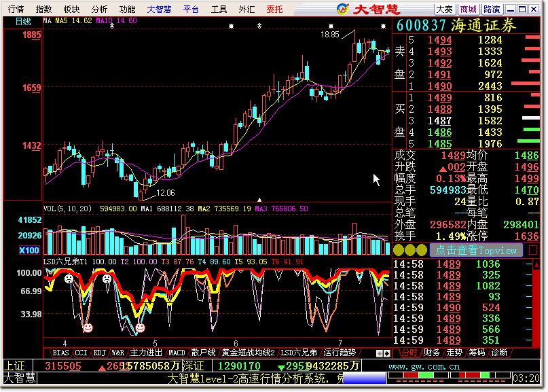Open the 分析 menu

click(99, 9)
